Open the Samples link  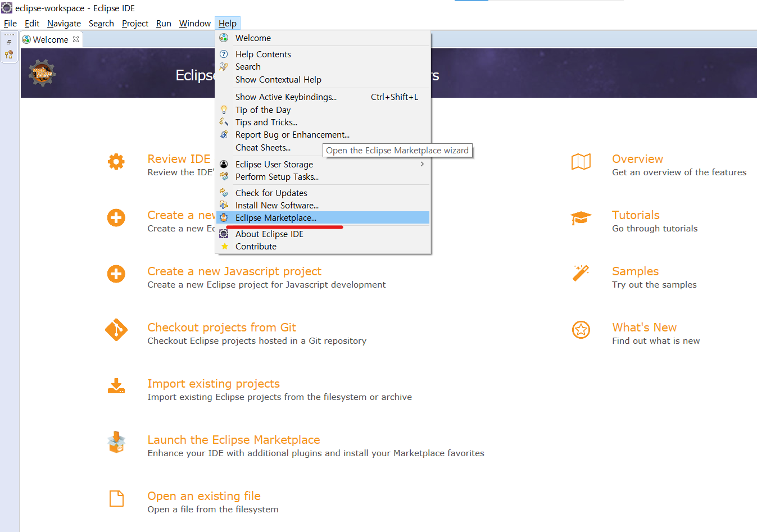point(635,271)
